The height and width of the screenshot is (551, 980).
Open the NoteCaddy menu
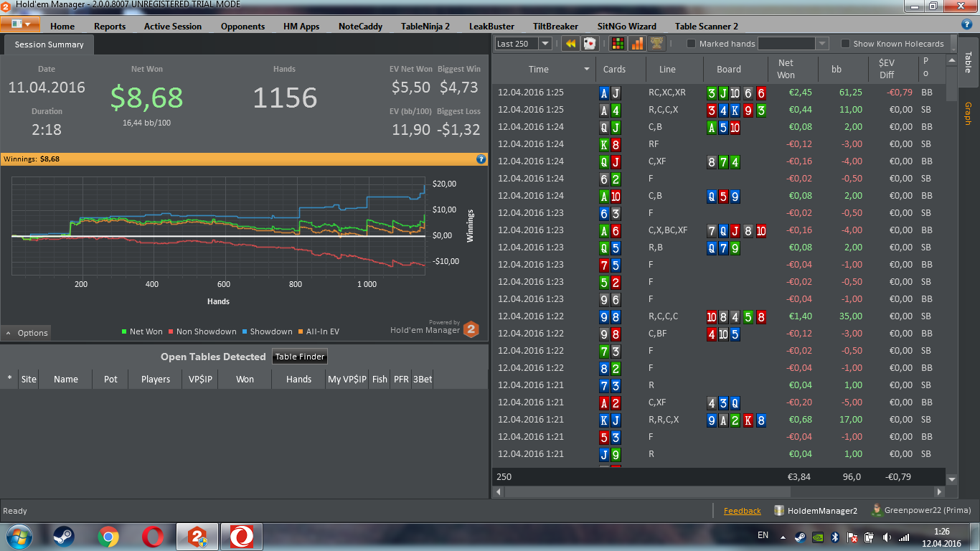coord(360,26)
